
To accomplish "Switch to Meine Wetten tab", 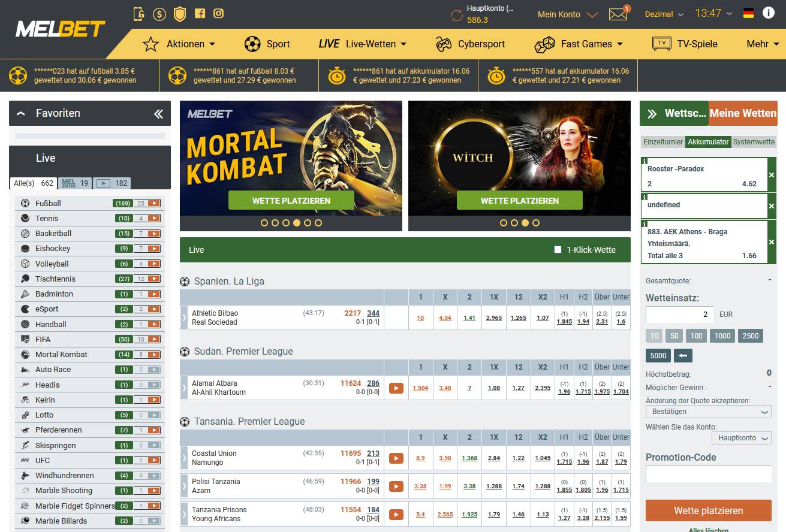I will [x=743, y=113].
